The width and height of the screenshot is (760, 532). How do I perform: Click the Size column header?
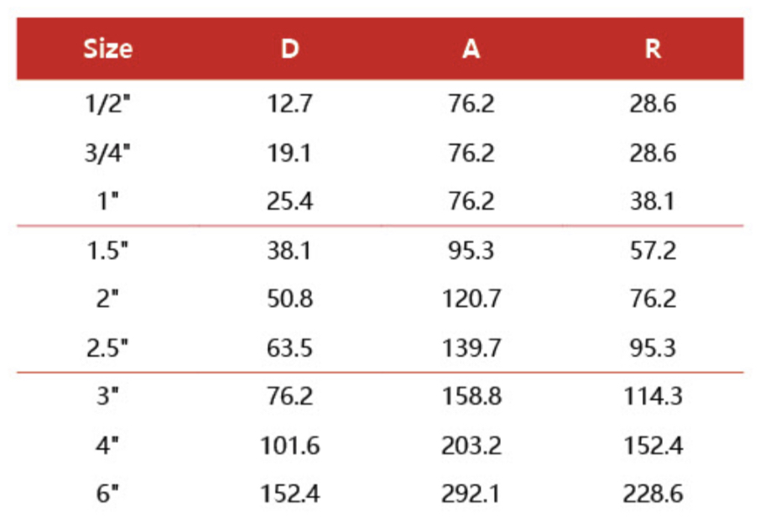coord(108,49)
